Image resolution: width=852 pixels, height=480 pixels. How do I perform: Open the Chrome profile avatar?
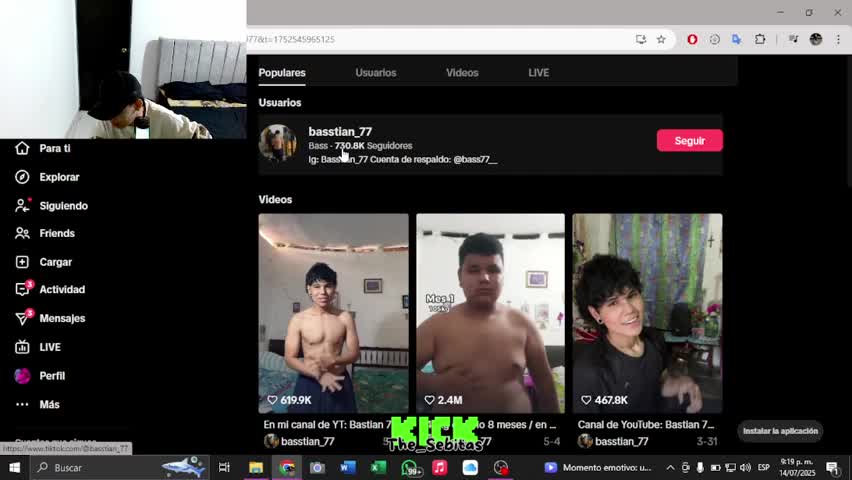tap(816, 39)
